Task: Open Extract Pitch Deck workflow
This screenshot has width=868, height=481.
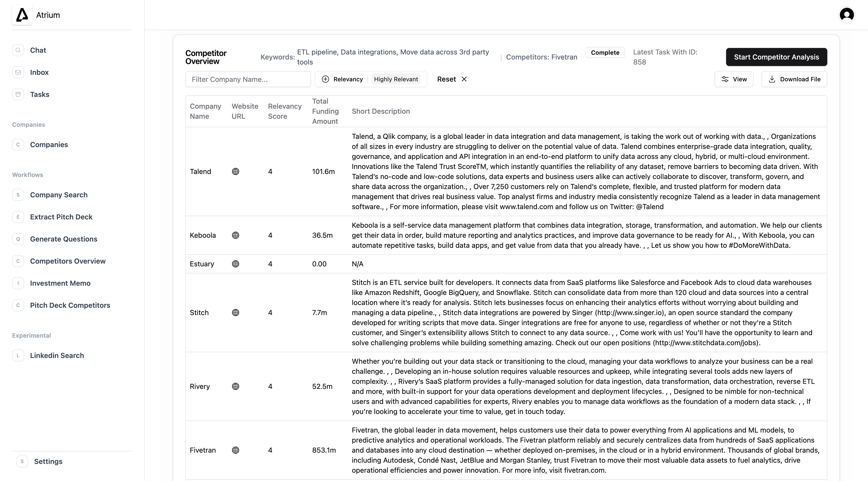Action: [61, 217]
